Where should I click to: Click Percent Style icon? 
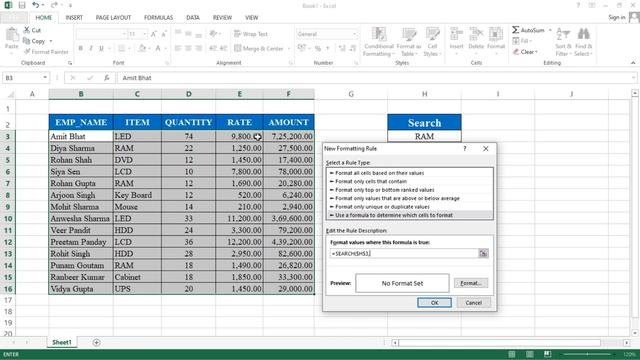(318, 48)
